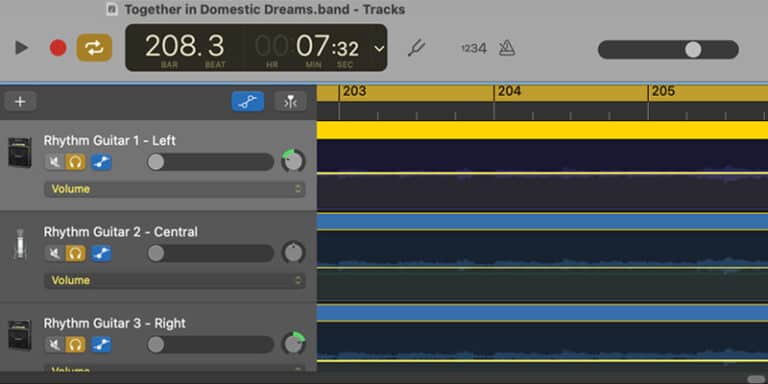The image size is (768, 384).
Task: Select the amp icon of Rhythm Guitar 1 - Left
Action: click(20, 153)
